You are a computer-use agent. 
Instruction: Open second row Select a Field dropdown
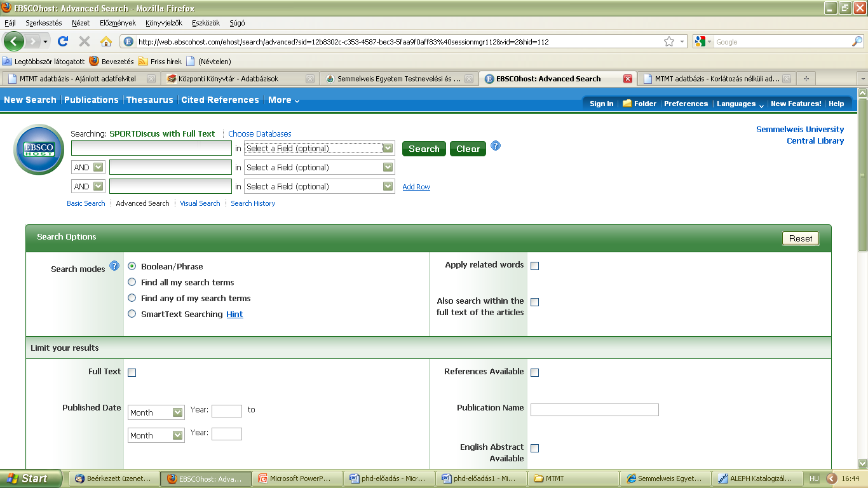pyautogui.click(x=320, y=167)
